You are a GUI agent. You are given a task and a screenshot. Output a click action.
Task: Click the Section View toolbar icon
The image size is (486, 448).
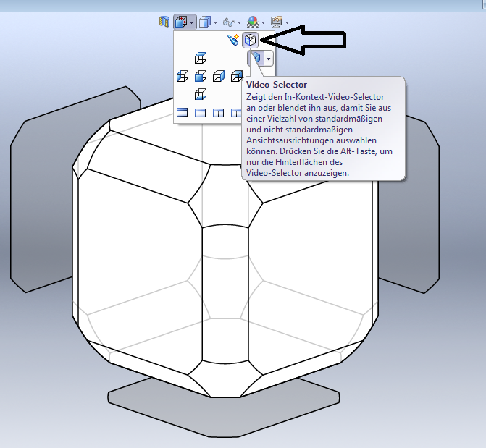coord(164,22)
